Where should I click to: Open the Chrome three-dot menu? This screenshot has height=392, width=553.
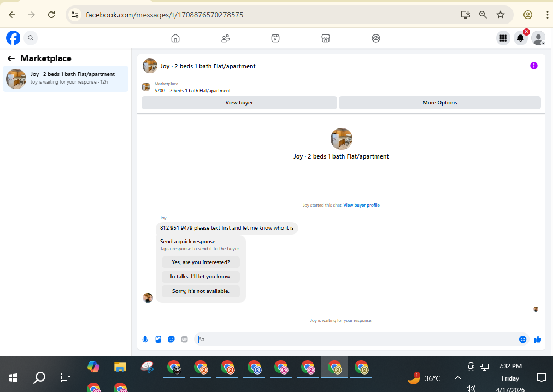coord(547,15)
